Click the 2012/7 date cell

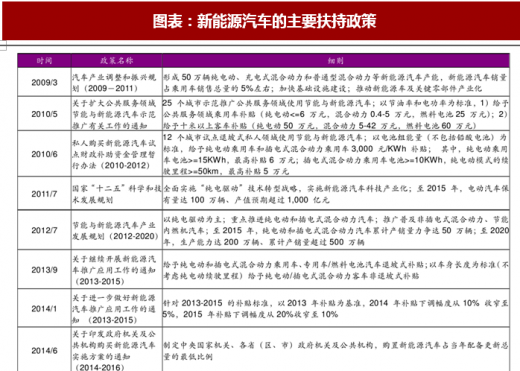[44, 230]
